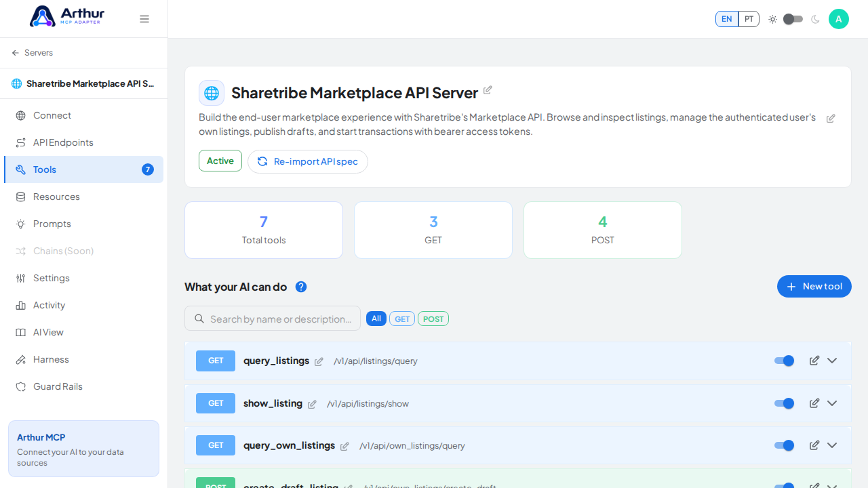Open the API Endpoints section

83,142
